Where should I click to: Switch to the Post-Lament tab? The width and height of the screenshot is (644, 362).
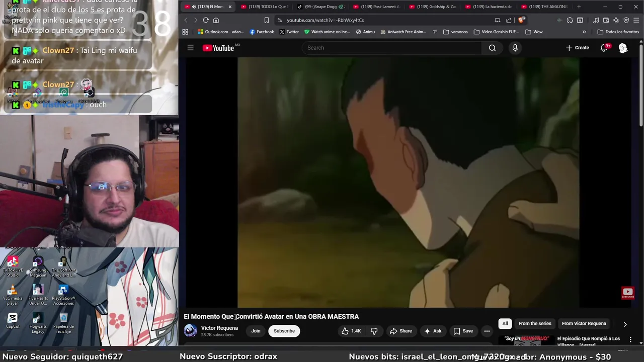376,7
